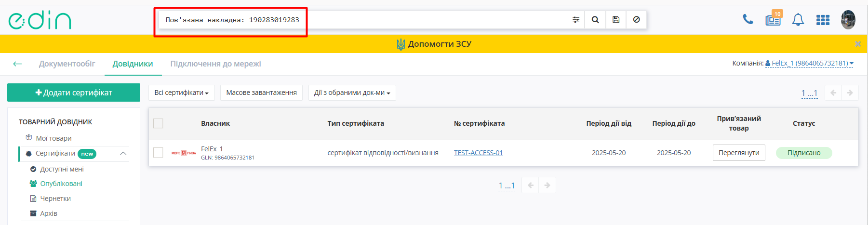Tick the FelEx_1 row checkbox
The image size is (868, 225).
tap(158, 153)
